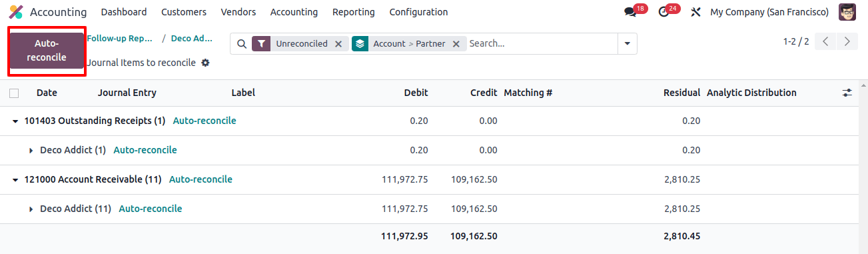Open the user avatar menu
The height and width of the screenshot is (254, 868).
(847, 12)
